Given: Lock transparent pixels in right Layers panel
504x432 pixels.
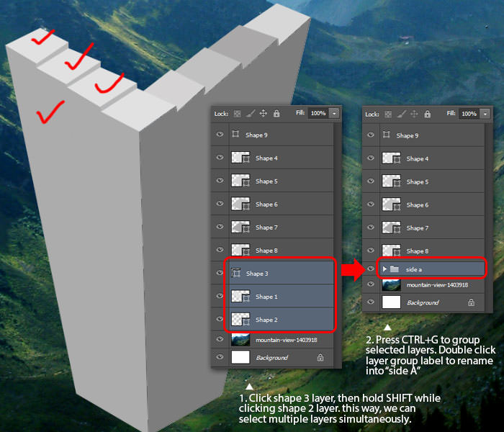Looking at the screenshot, I should pyautogui.click(x=388, y=114).
